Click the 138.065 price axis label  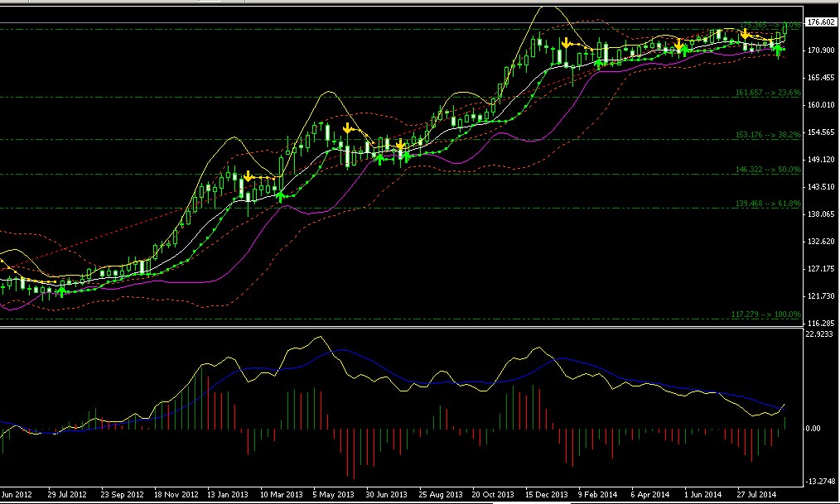point(821,214)
